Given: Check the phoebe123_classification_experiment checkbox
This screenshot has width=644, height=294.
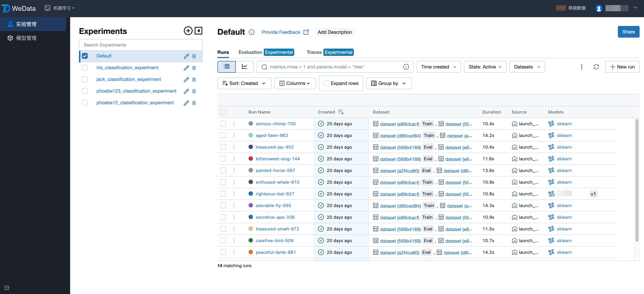Looking at the screenshot, I should coord(85,91).
